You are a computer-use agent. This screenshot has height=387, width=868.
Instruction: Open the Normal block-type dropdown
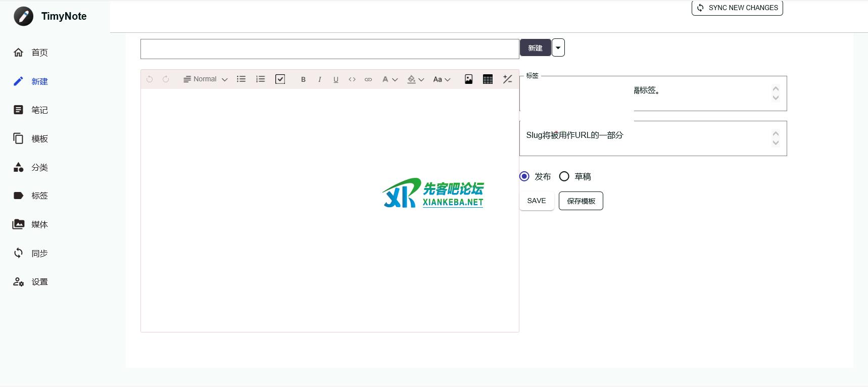pos(205,79)
